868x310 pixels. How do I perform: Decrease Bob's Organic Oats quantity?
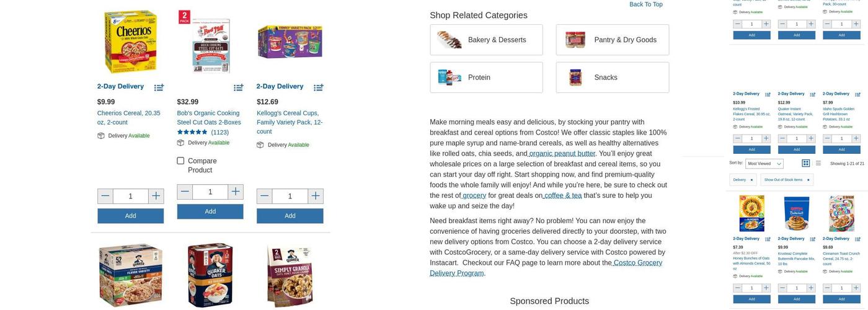click(x=185, y=192)
